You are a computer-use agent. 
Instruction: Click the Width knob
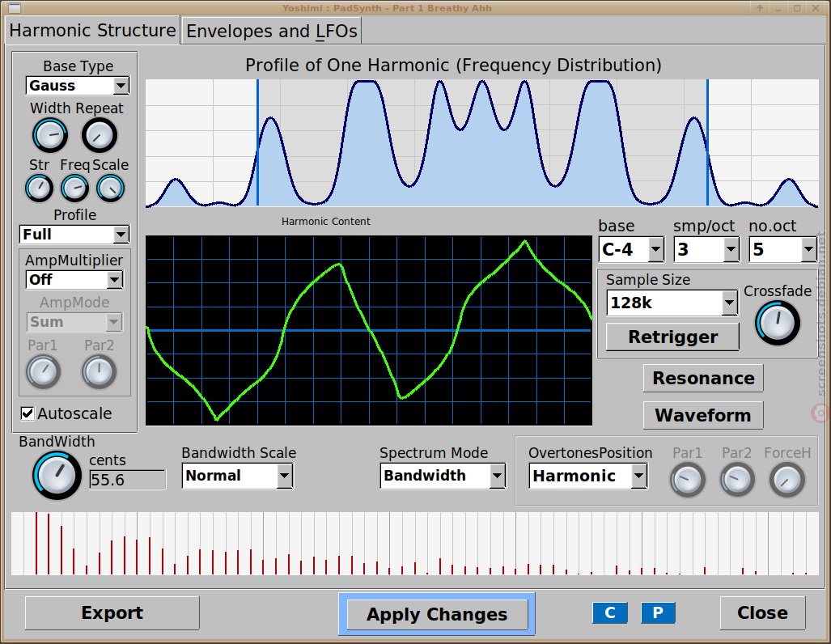click(50, 135)
